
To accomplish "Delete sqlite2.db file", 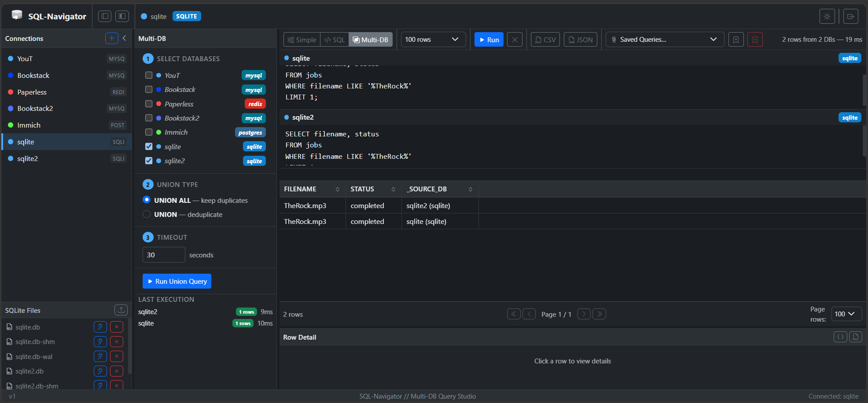I will 117,371.
